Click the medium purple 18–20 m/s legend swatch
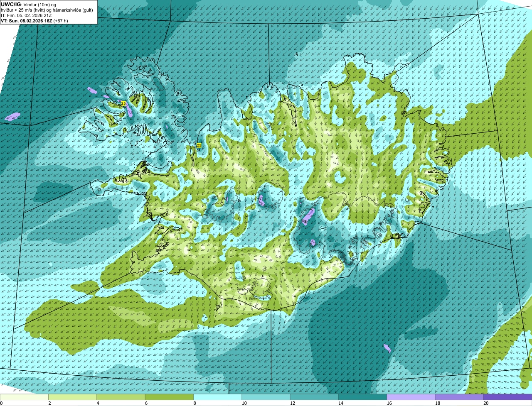532x406 pixels. click(459, 397)
